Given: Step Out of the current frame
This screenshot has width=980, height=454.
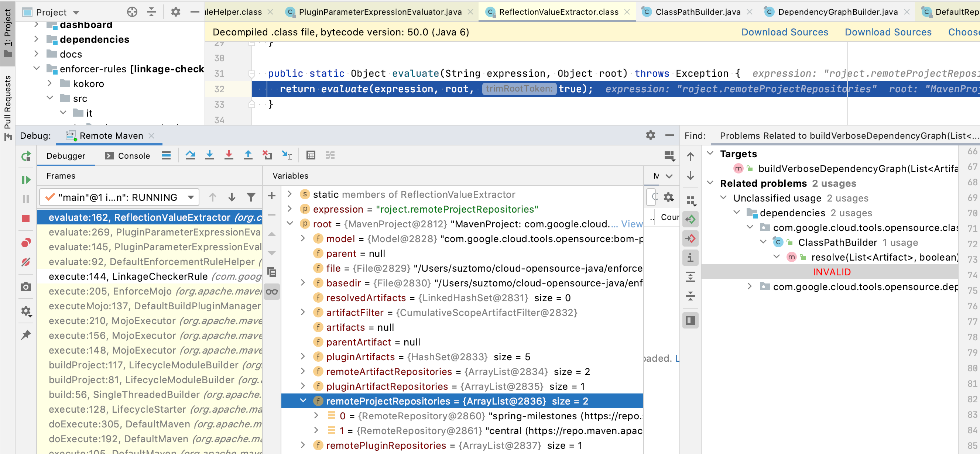Looking at the screenshot, I should [248, 155].
